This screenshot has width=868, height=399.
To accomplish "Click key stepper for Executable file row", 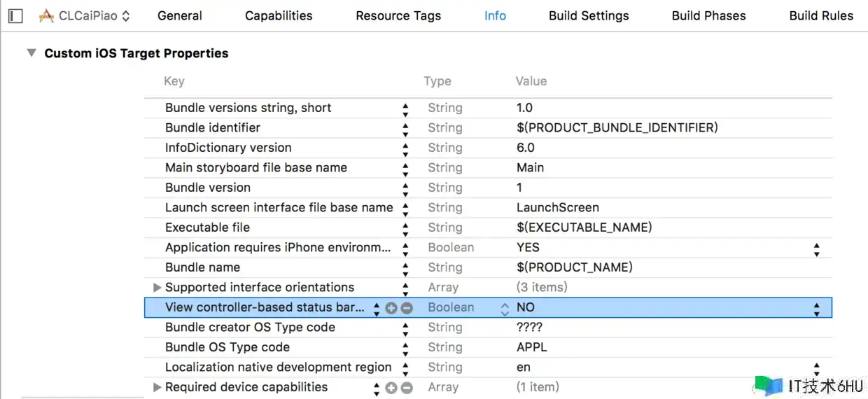I will [405, 228].
